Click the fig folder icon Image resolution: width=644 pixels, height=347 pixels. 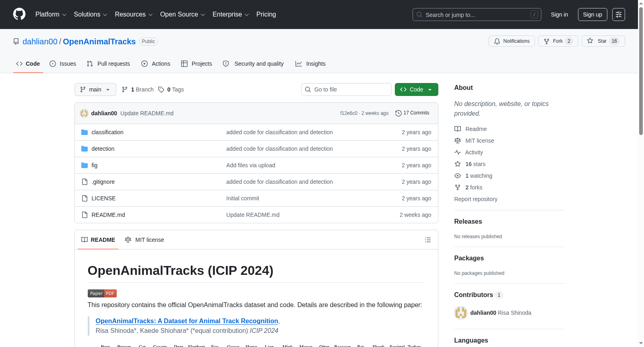pos(85,165)
